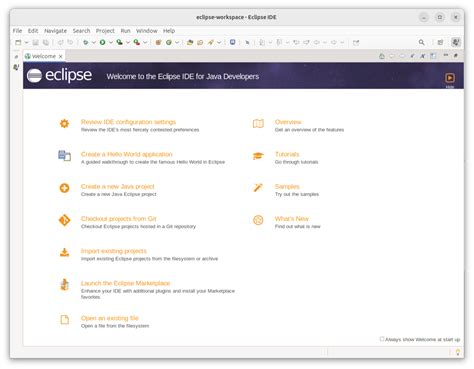Click Import existing projects link

pyautogui.click(x=114, y=251)
